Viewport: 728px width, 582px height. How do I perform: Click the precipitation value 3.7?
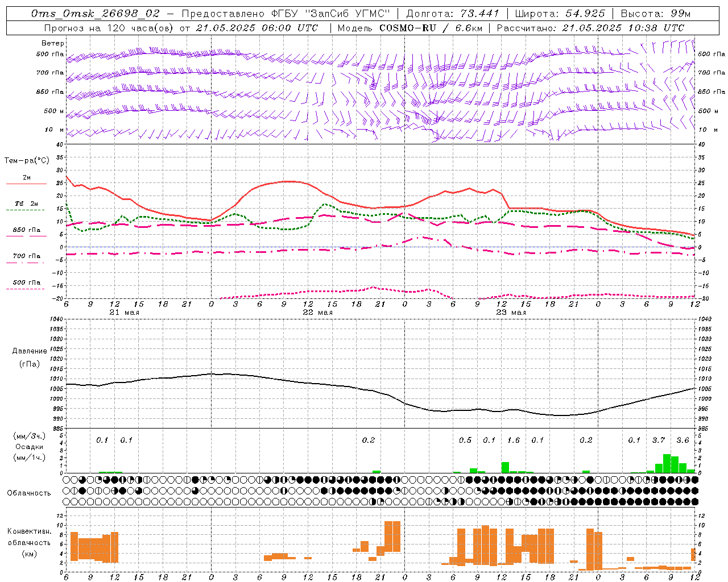click(x=659, y=440)
